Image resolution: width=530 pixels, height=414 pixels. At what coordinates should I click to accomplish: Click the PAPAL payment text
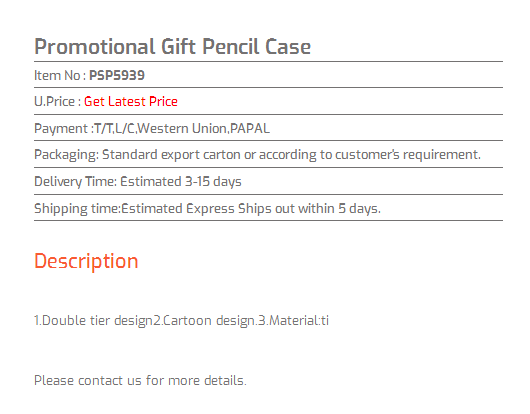(250, 128)
